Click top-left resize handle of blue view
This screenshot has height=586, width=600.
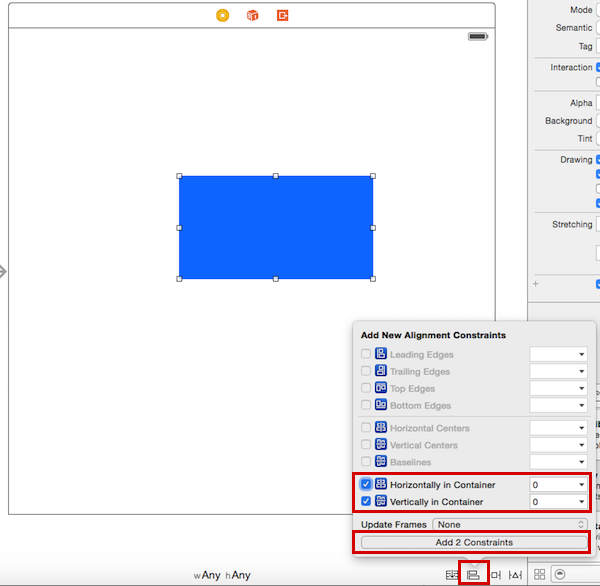point(179,176)
